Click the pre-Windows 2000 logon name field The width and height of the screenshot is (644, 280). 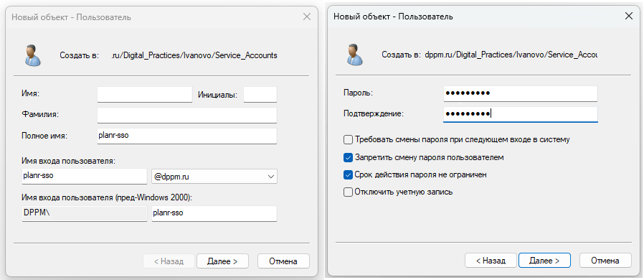coord(214,213)
